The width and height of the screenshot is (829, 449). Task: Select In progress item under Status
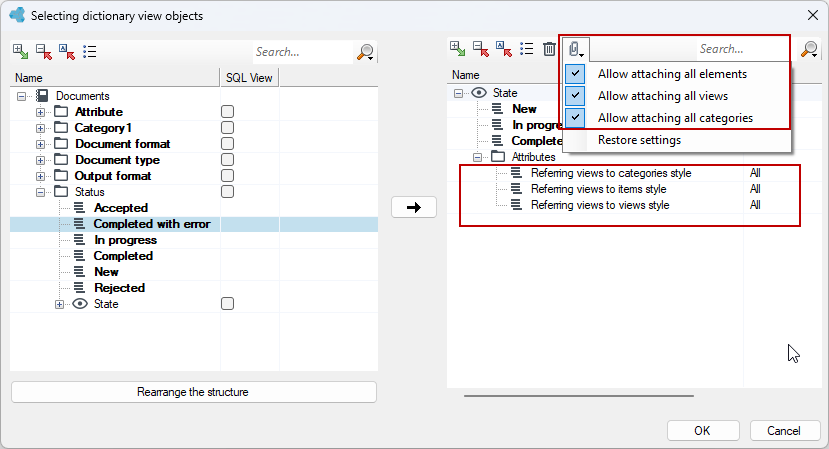click(x=125, y=240)
